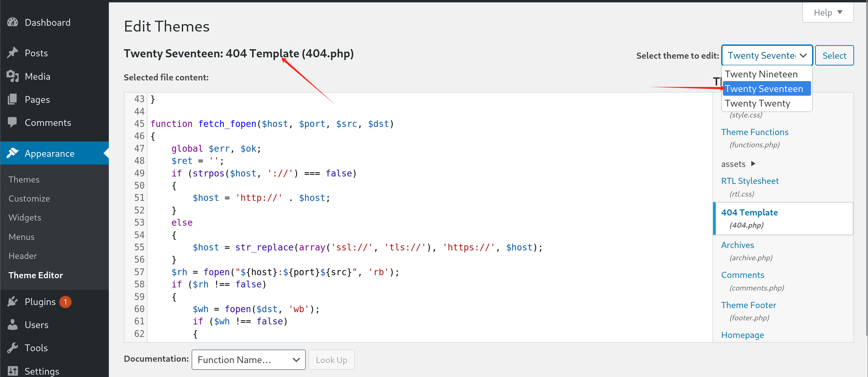Click code line 45 function fetch_fopen

point(272,124)
